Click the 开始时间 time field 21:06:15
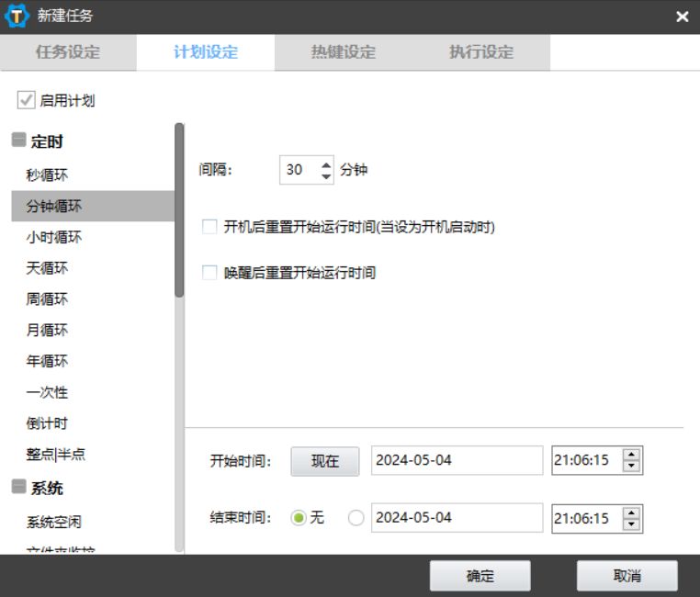The image size is (700, 597). pos(587,460)
